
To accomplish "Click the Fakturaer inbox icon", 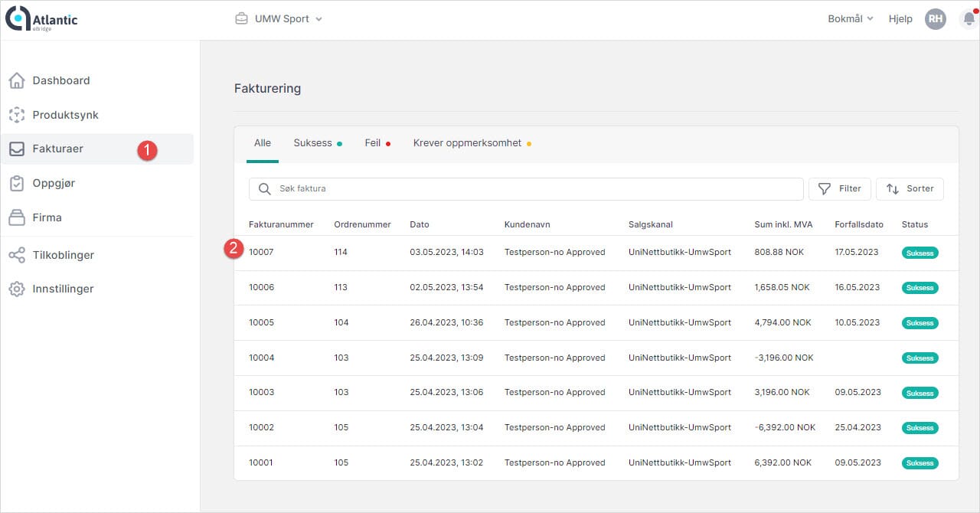I will tap(16, 149).
